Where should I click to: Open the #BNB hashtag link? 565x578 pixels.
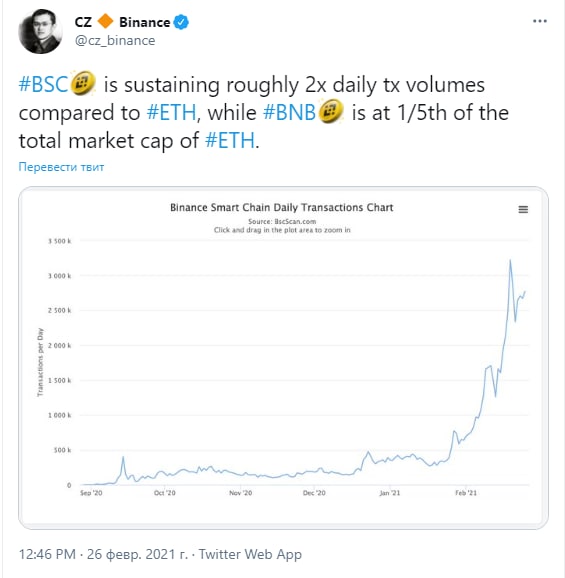click(289, 112)
